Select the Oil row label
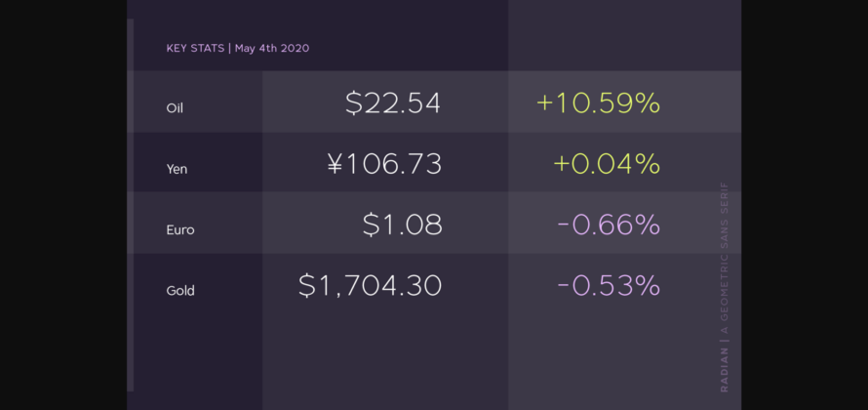Screen dimensions: 868x410 pos(175,108)
